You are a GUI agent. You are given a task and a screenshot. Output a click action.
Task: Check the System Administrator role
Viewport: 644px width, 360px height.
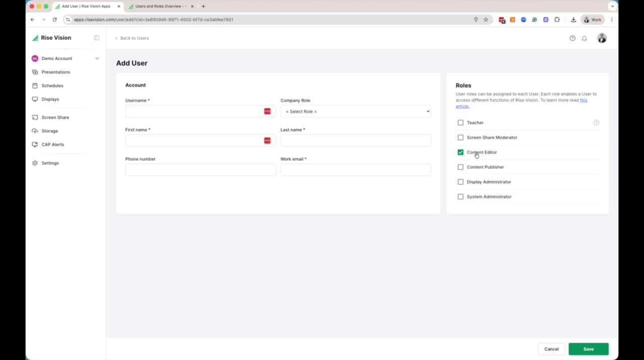460,197
